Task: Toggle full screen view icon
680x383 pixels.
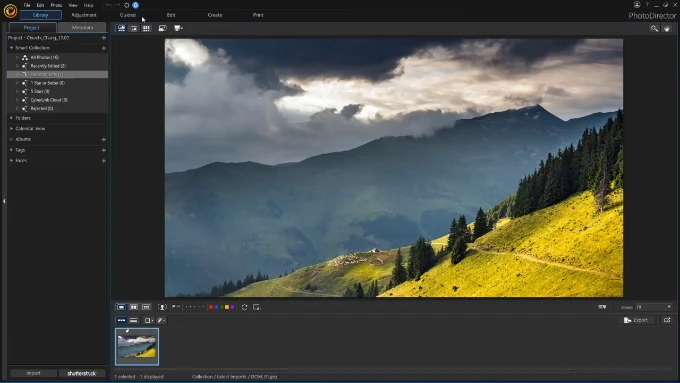Action: point(162,28)
